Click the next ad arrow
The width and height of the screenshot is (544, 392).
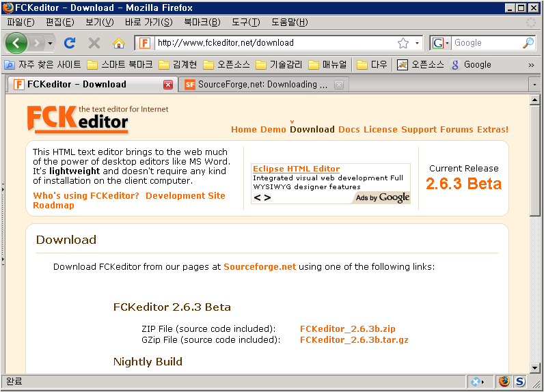[x=267, y=198]
